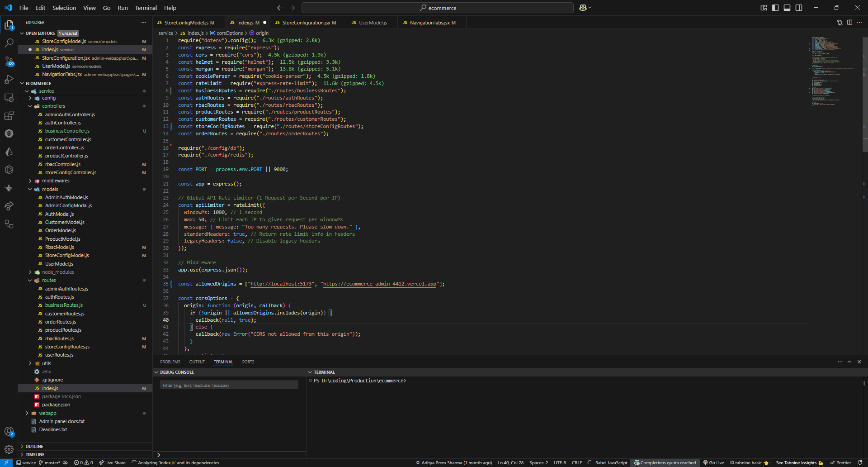Collapse the models folder

click(x=50, y=189)
